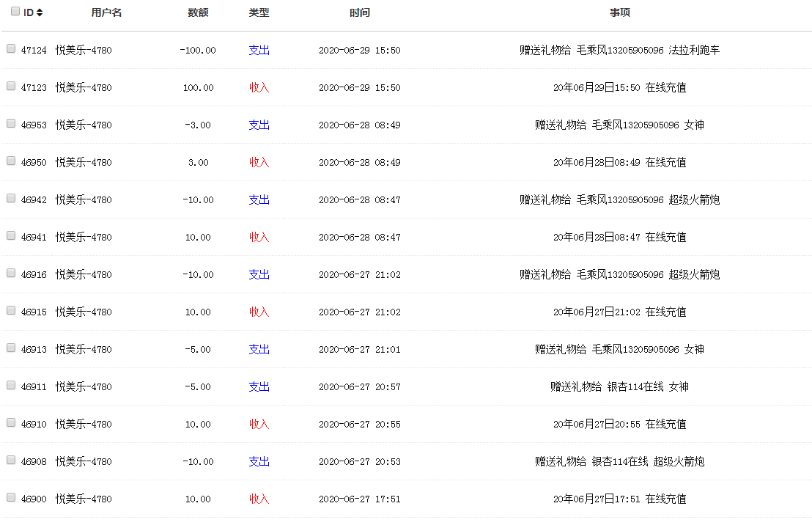
Task: Click the ID column sort arrows
Action: (x=40, y=12)
